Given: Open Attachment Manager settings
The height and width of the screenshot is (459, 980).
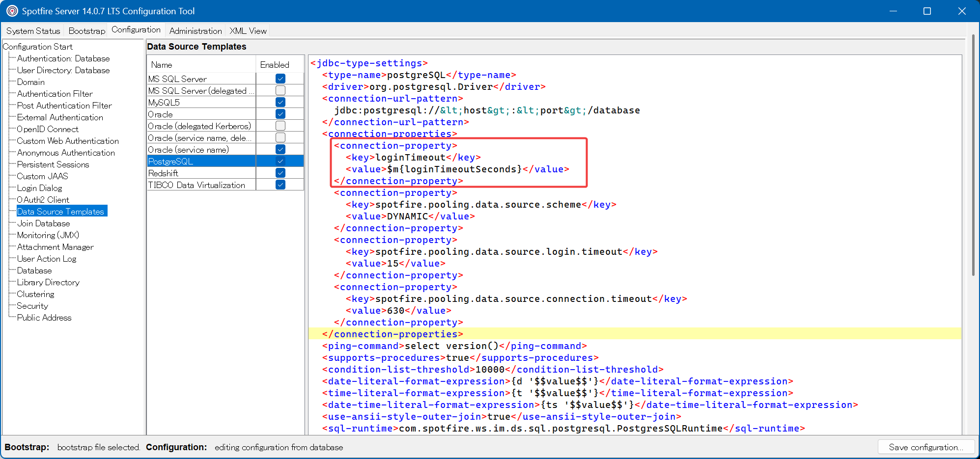Looking at the screenshot, I should 55,247.
